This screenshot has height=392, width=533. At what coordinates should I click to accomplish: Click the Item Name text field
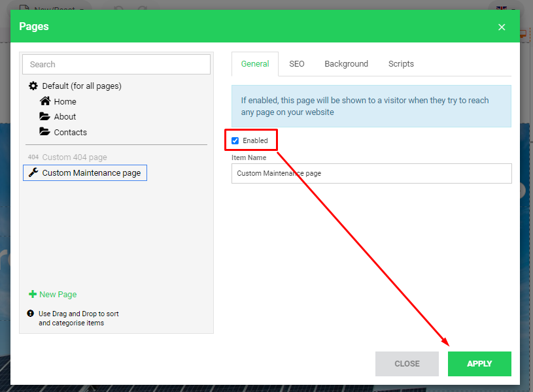tap(371, 174)
